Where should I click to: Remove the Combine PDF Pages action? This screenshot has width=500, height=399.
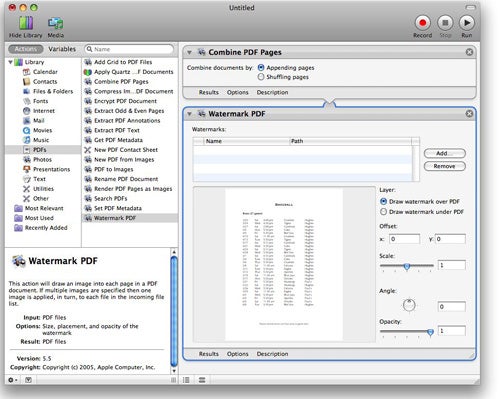(x=469, y=52)
